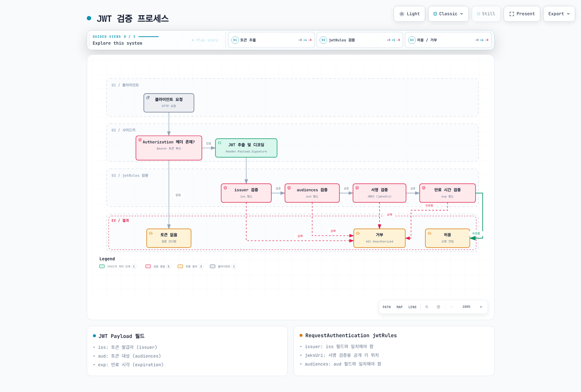Click the cloud icon on the 거부 node

click(358, 233)
